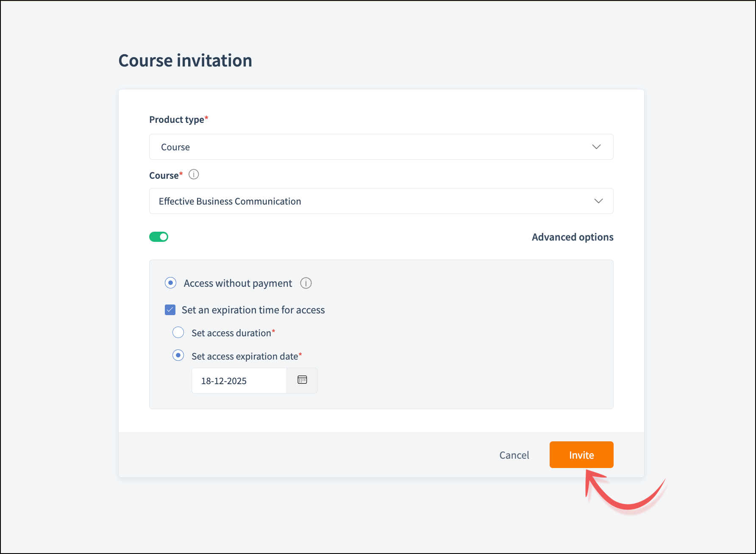Disable the Advanced options toggle switch
The width and height of the screenshot is (756, 554).
coord(159,237)
